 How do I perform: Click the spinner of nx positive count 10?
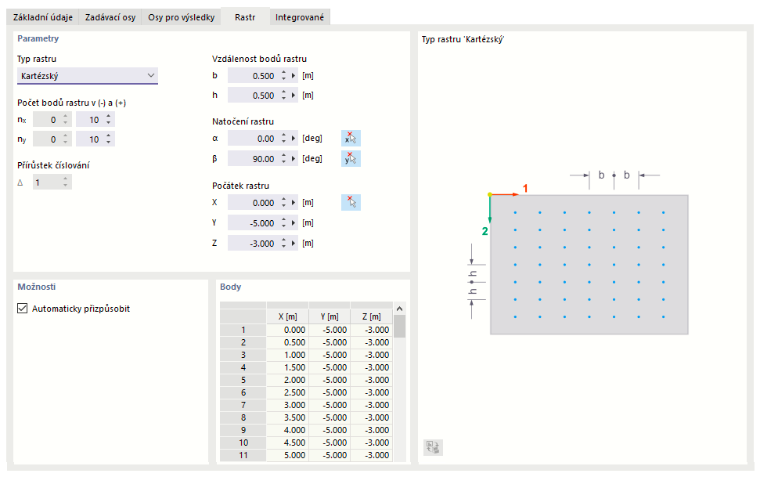pyautogui.click(x=109, y=120)
